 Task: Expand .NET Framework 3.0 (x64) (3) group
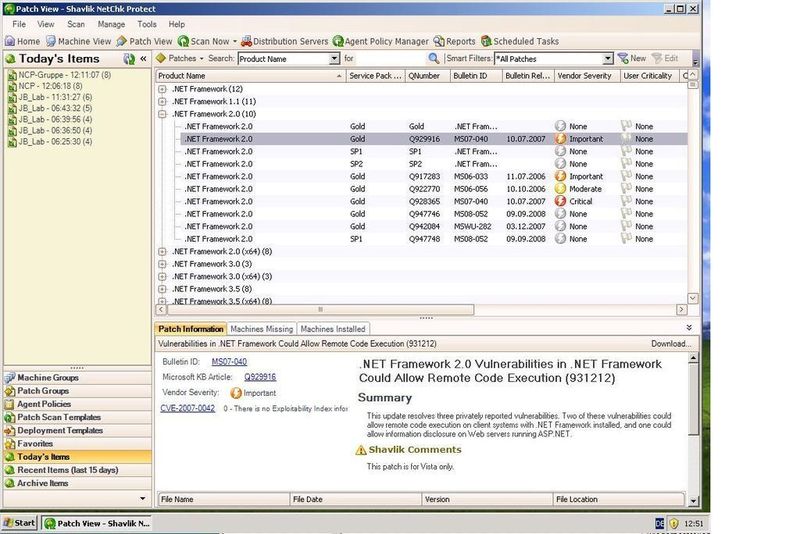162,276
